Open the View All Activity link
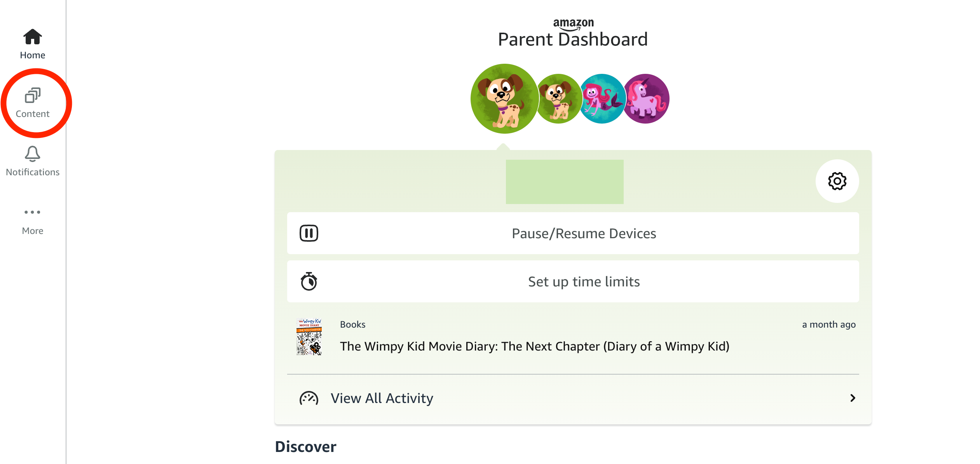Screen dimensions: 980x464 click(382, 398)
